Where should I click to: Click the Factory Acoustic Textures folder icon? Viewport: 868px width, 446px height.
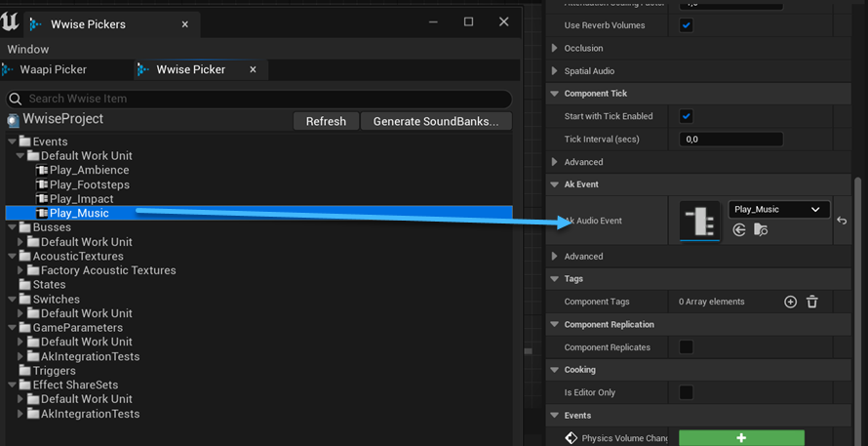pos(33,270)
